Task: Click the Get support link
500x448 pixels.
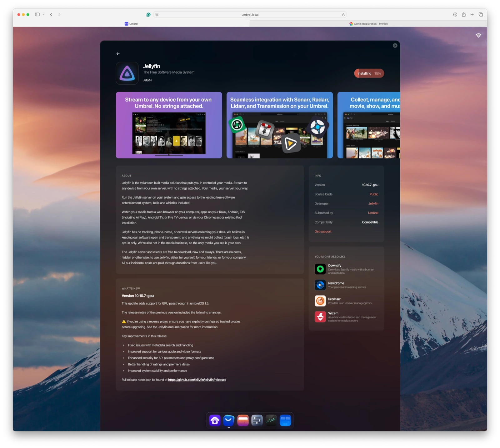Action: 323,232
